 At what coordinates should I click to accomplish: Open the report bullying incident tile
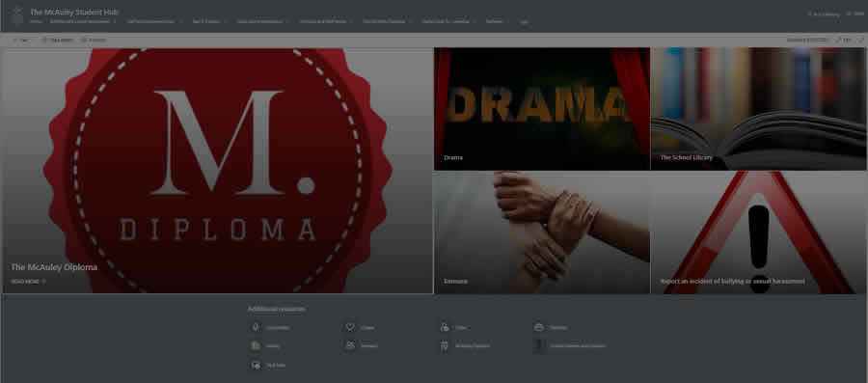pyautogui.click(x=759, y=233)
